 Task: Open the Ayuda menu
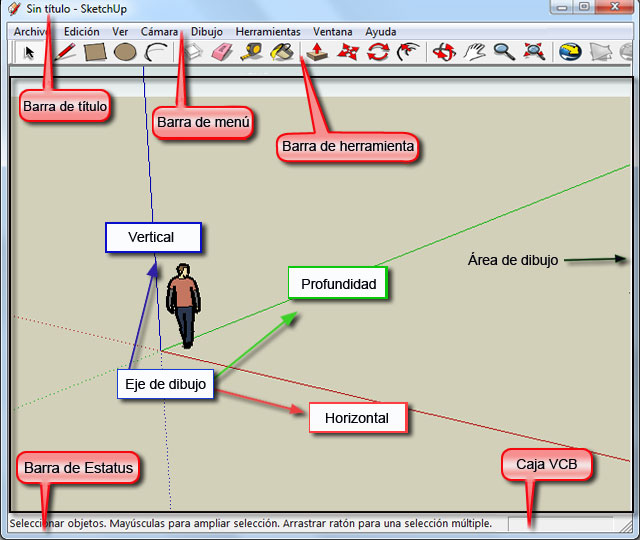tap(381, 32)
